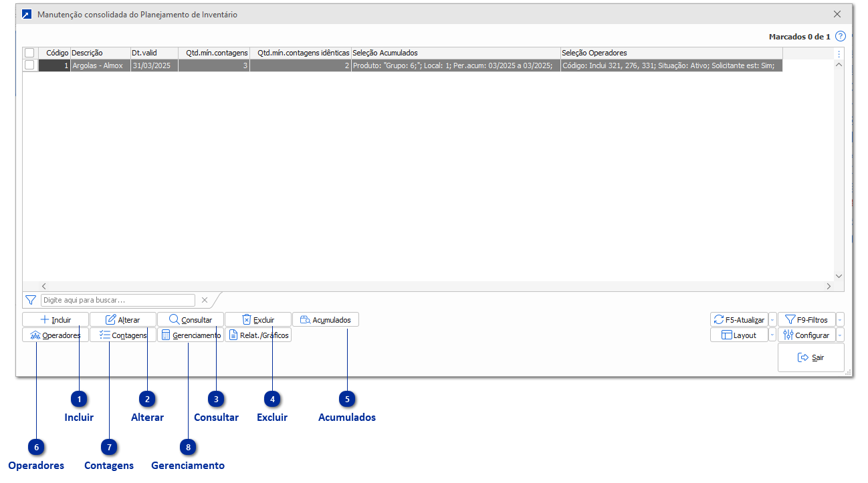Image resolution: width=868 pixels, height=483 pixels.
Task: Click the vertical scrollbar up arrow
Action: (839, 65)
